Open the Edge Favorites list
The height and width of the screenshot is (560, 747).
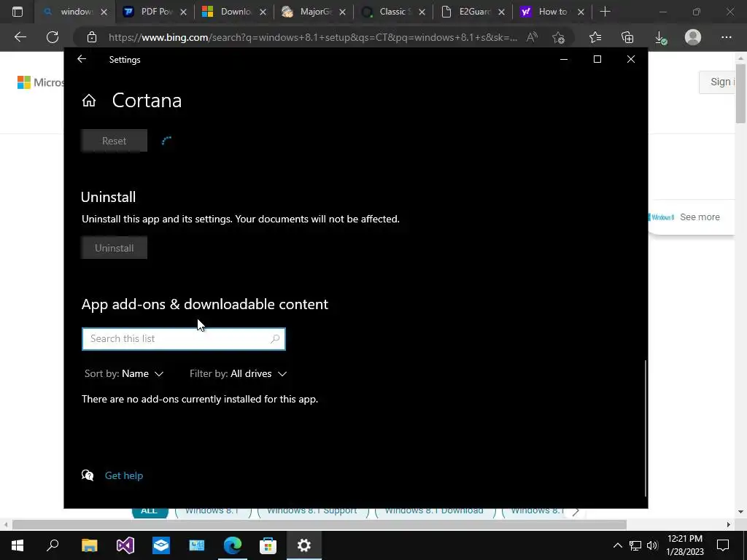[x=595, y=37]
